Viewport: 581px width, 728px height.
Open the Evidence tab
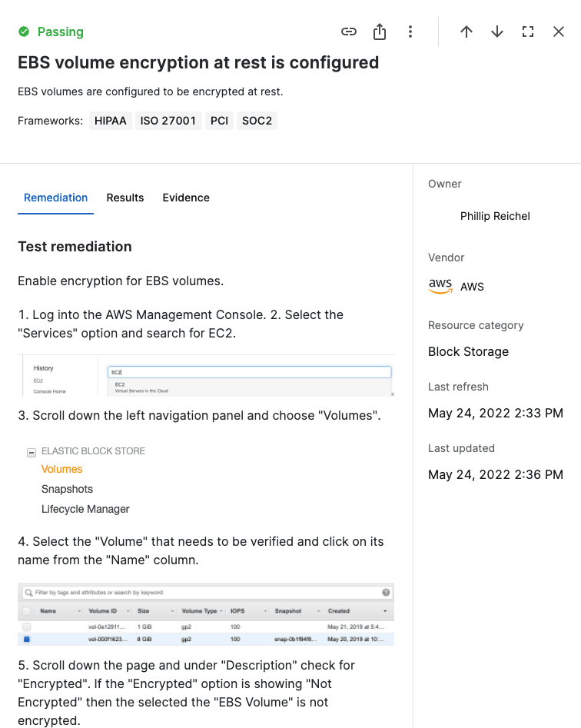pos(186,198)
